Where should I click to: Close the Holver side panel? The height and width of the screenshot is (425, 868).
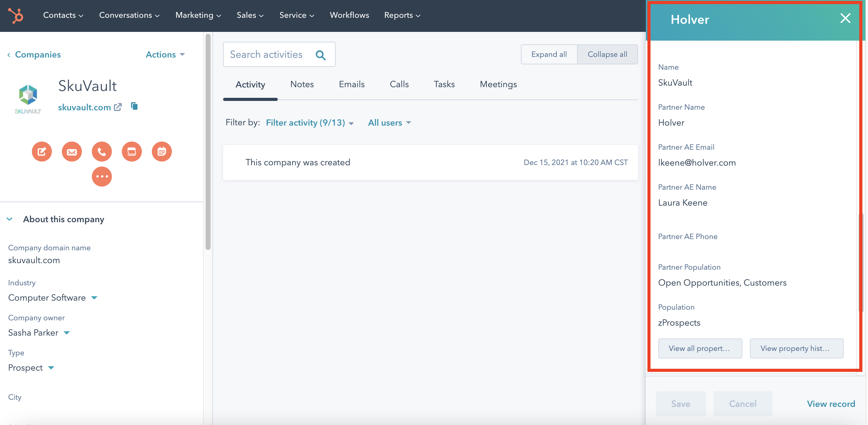coord(845,18)
